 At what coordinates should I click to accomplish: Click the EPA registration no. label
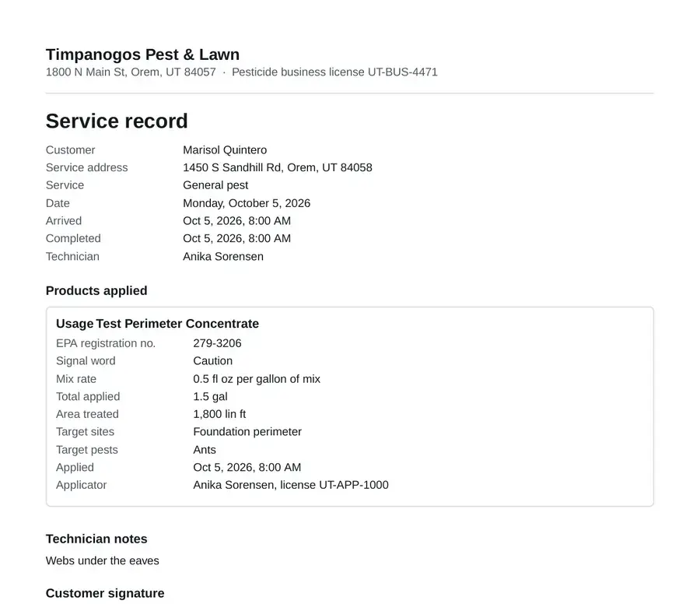tap(106, 343)
